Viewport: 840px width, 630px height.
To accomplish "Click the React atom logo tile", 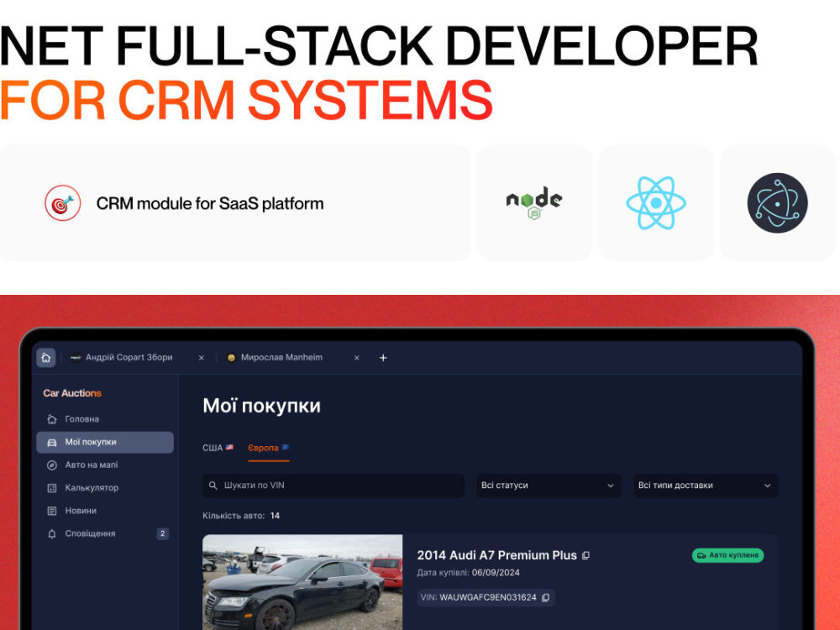I will coord(656,203).
